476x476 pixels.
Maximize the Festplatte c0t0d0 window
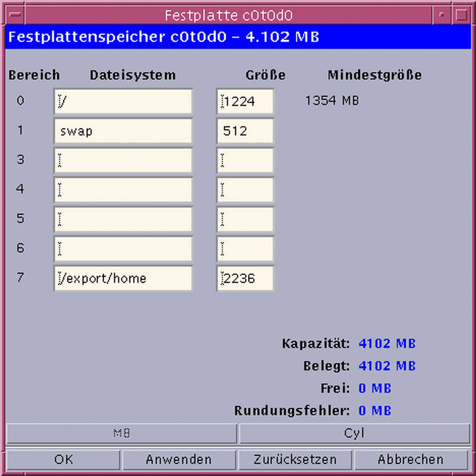coord(461,15)
